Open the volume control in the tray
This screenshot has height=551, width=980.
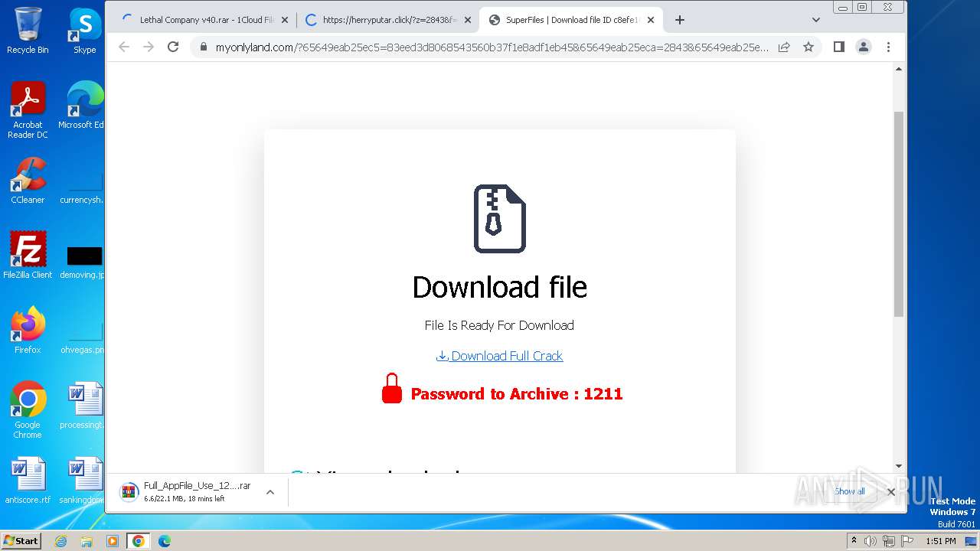[871, 541]
